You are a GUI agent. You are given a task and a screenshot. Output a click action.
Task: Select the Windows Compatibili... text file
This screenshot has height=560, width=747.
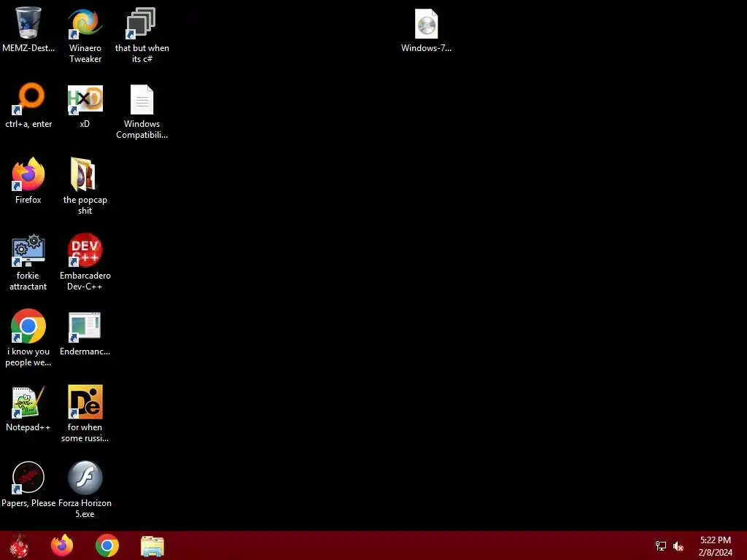pyautogui.click(x=142, y=99)
